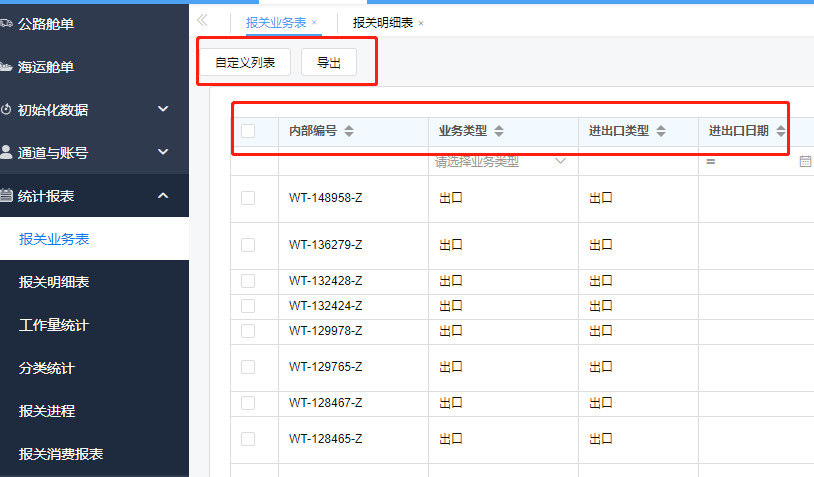Image resolution: width=814 pixels, height=477 pixels.
Task: Check the row WT-128465-Z checkbox
Action: [x=248, y=439]
